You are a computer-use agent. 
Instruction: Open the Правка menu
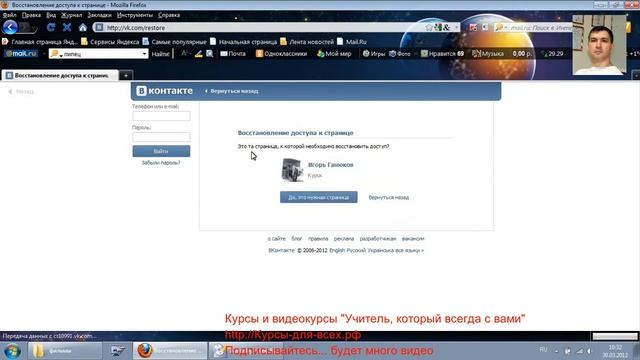tap(31, 15)
